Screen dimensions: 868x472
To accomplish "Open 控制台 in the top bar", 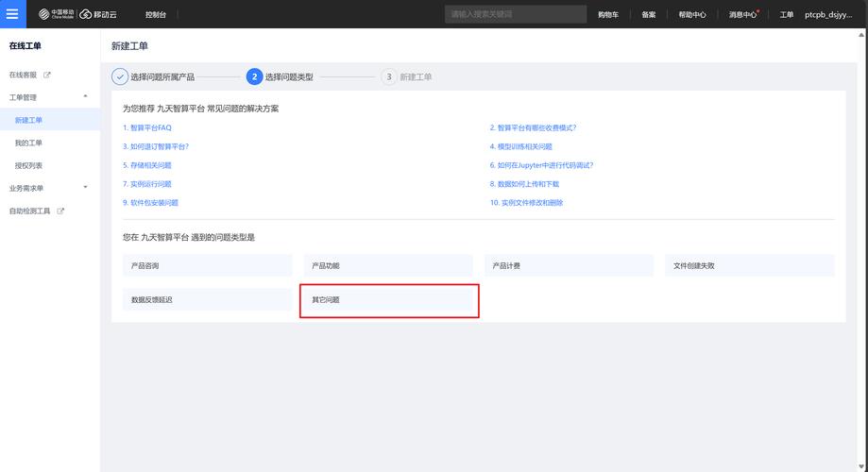I will point(156,14).
